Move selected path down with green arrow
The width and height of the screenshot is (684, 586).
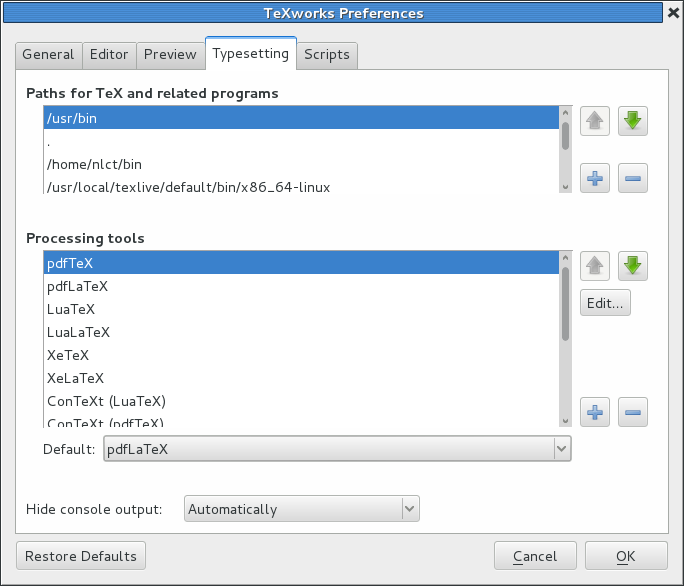point(633,122)
